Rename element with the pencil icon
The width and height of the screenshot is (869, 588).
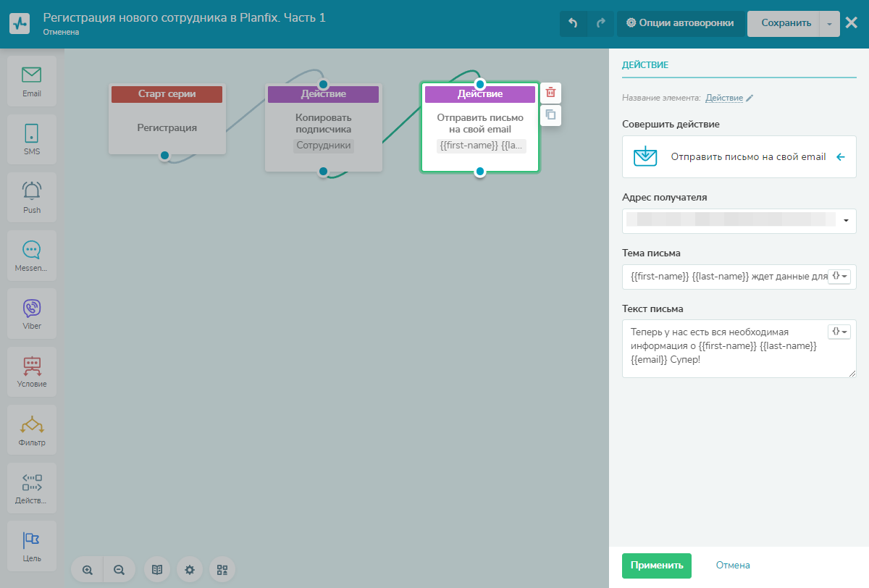tap(750, 98)
